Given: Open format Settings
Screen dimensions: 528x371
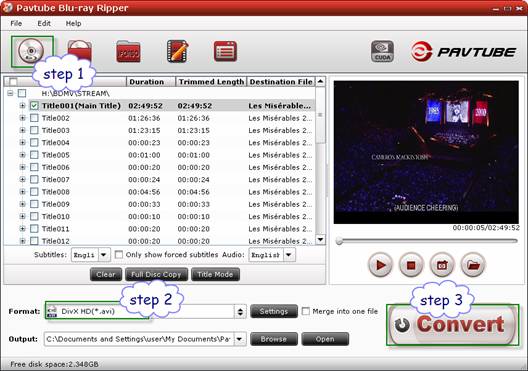Looking at the screenshot, I should pos(274,311).
